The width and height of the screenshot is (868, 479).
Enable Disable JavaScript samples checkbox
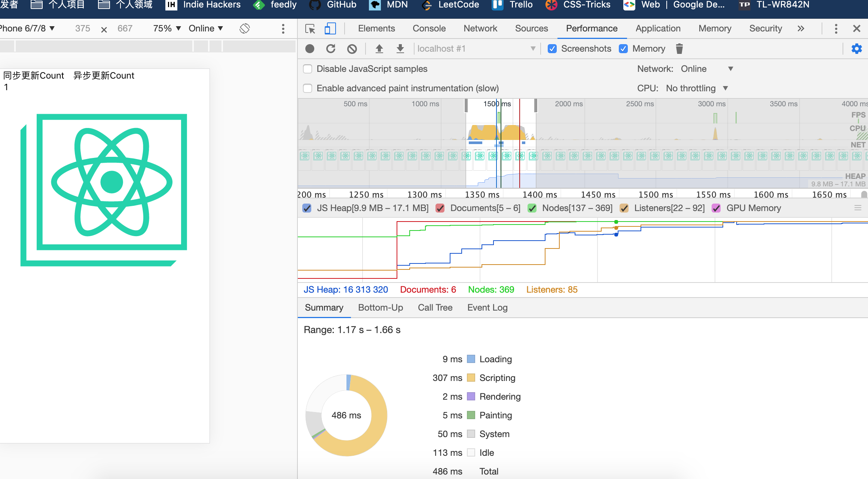[308, 69]
